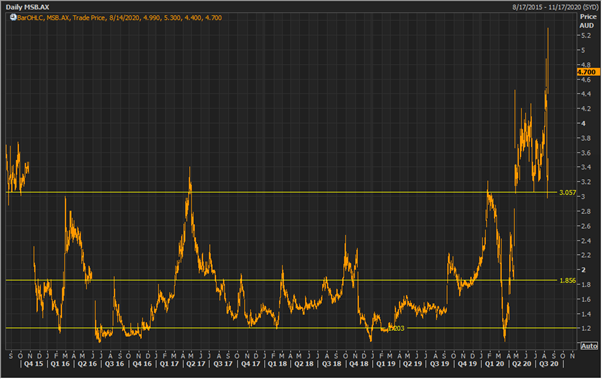Click the 8/17/2015 - 11/17/2020 date range
The width and height of the screenshot is (602, 379).
(555, 7)
